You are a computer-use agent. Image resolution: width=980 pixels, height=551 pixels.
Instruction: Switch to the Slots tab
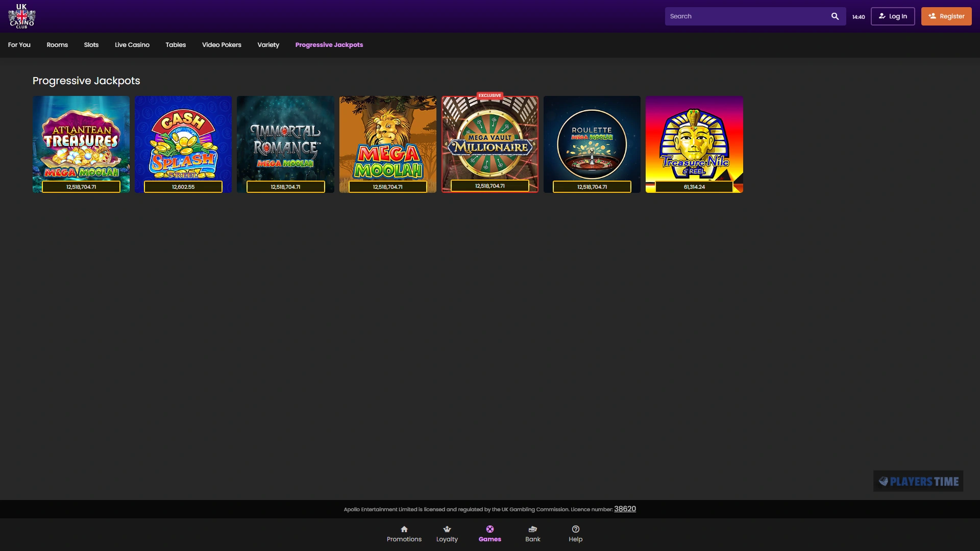[x=91, y=45]
